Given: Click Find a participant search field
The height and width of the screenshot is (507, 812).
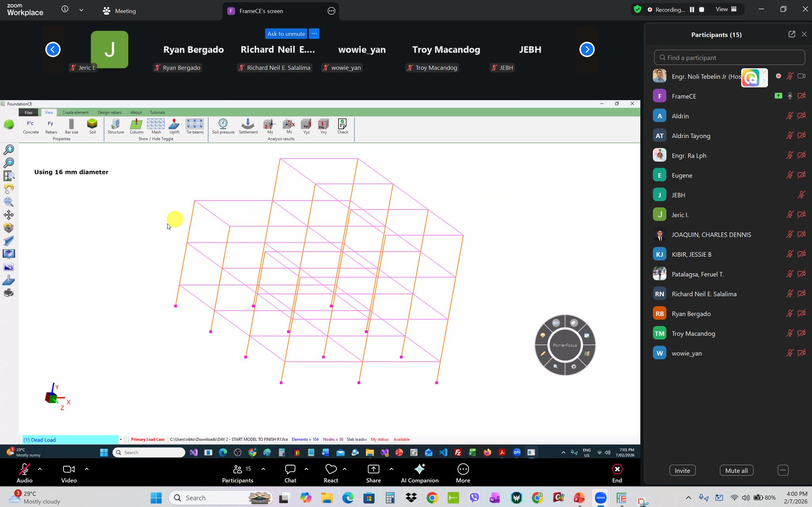Looking at the screenshot, I should (729, 57).
